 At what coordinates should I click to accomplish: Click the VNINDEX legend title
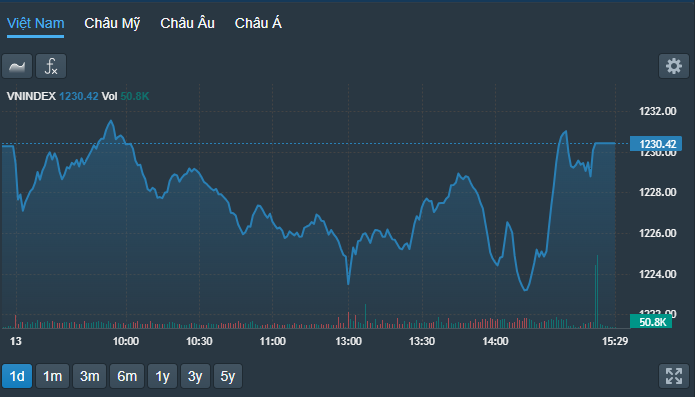(x=31, y=96)
